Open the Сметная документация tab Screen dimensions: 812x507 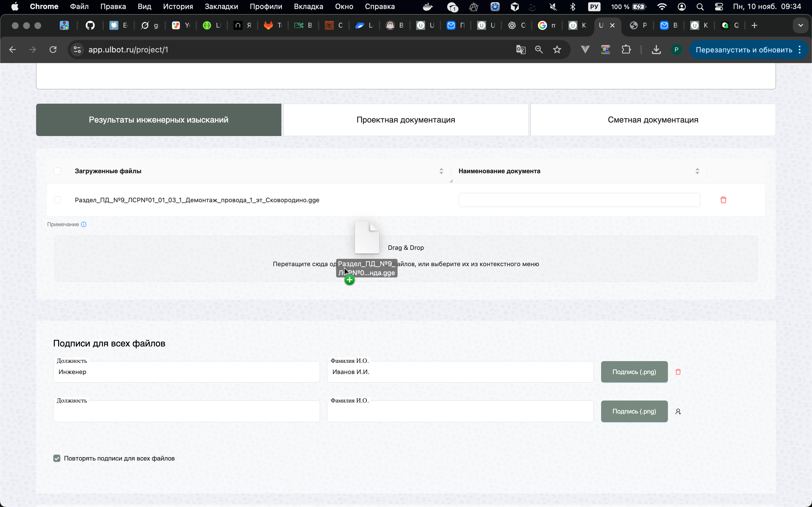pos(653,120)
